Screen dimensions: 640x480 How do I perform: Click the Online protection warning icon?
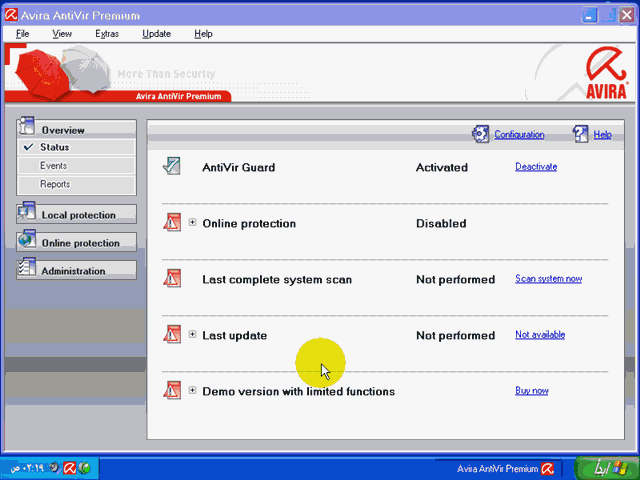[171, 223]
